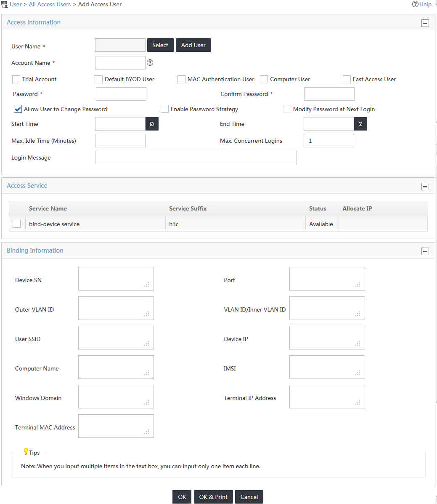Enable the Computer User checkbox
Screen dimensions: 437x504
click(x=264, y=80)
